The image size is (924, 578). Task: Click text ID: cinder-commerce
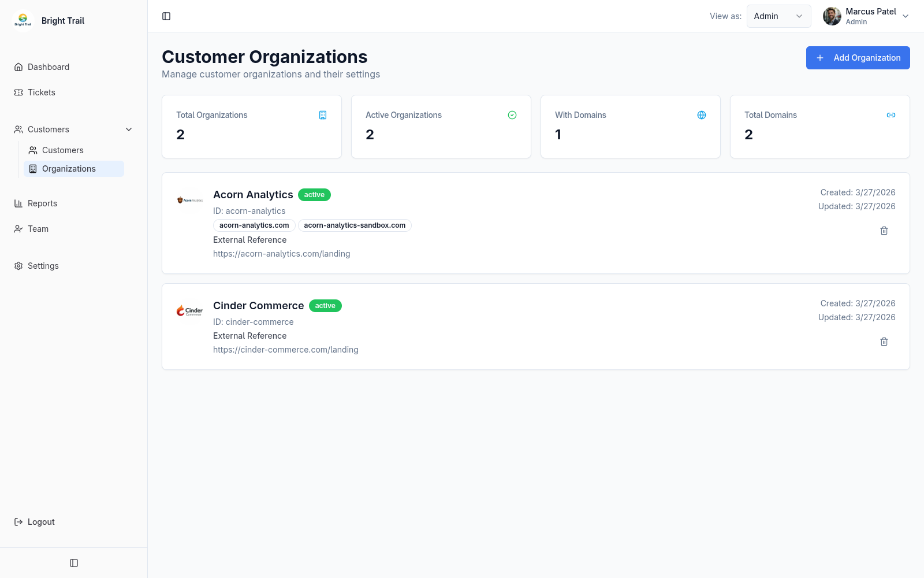click(x=253, y=322)
